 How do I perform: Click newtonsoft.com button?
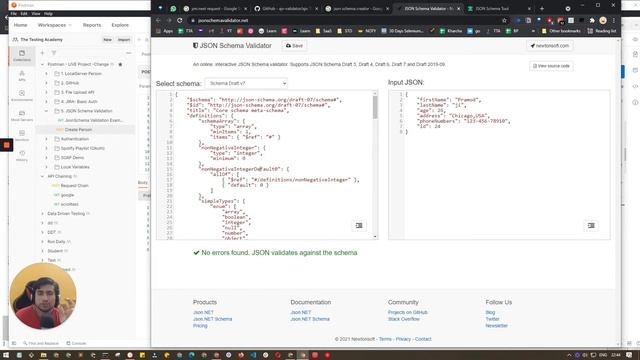click(549, 46)
